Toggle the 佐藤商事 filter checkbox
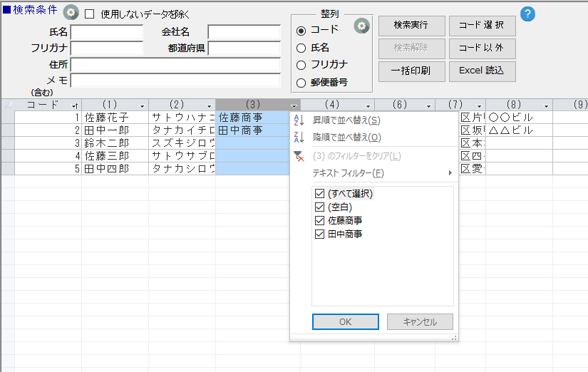 click(319, 220)
